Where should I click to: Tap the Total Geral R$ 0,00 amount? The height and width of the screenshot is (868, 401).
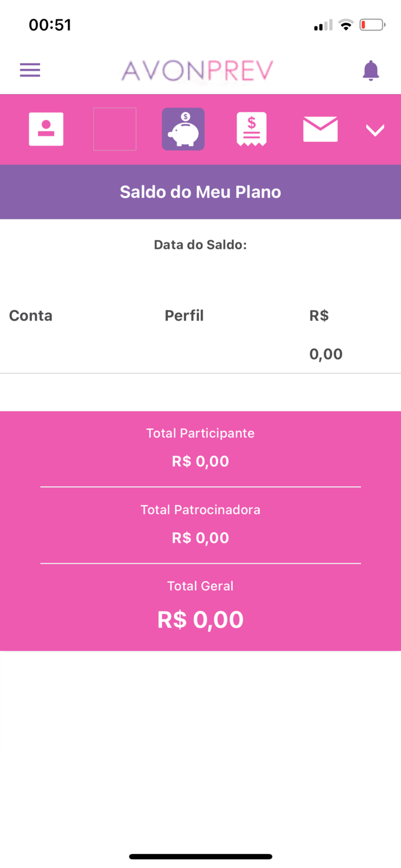[x=200, y=619]
